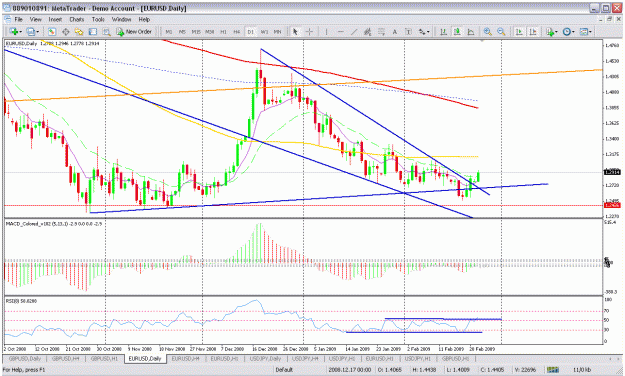Switch to candlestick chart display
The height and width of the screenshot is (376, 625).
click(457, 31)
